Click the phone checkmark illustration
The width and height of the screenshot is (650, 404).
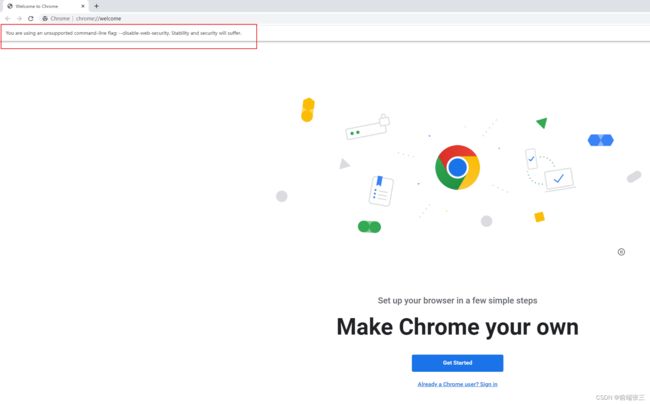(531, 159)
